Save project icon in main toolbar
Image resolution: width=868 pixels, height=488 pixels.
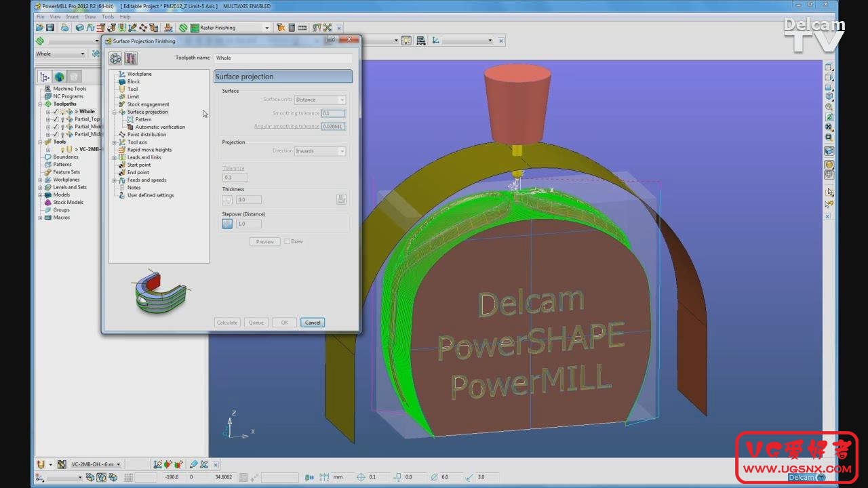(50, 28)
